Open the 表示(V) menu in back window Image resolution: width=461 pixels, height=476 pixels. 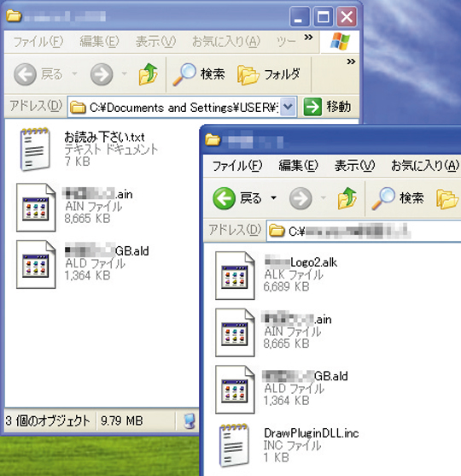point(155,42)
